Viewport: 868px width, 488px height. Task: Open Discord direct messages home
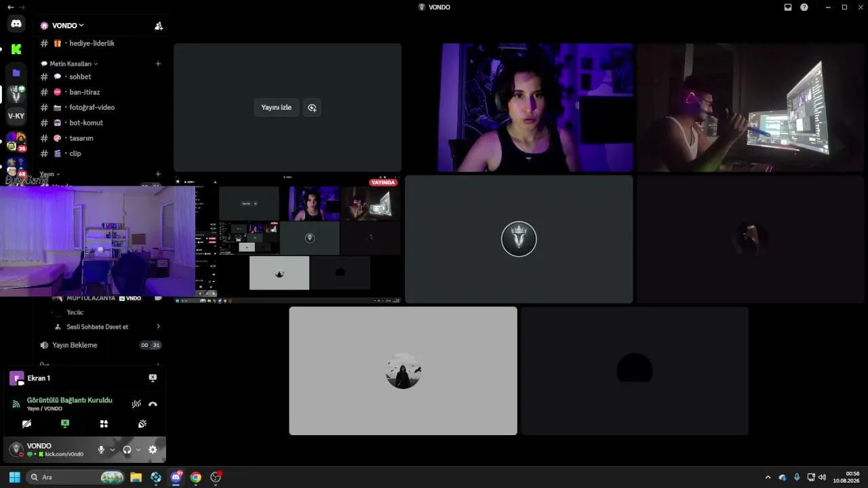click(16, 24)
